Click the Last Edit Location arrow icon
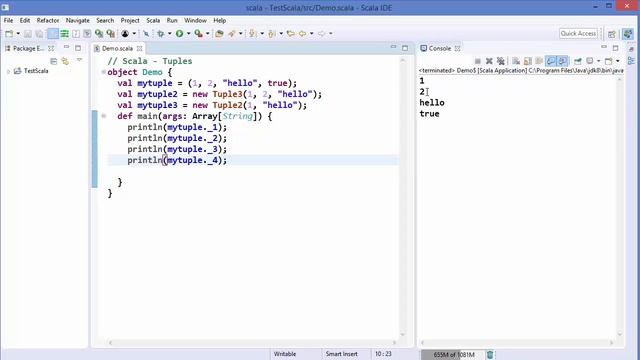640x360 pixels. click(x=291, y=33)
